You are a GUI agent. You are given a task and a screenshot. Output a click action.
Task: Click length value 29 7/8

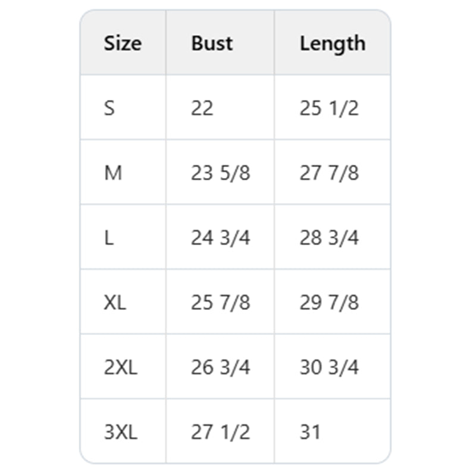pos(329,303)
